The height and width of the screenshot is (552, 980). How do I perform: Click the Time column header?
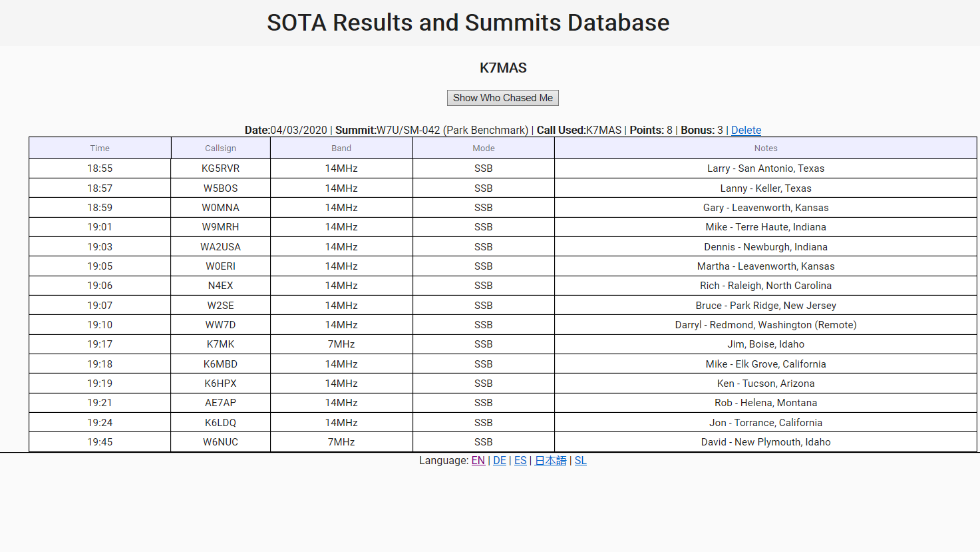tap(100, 148)
